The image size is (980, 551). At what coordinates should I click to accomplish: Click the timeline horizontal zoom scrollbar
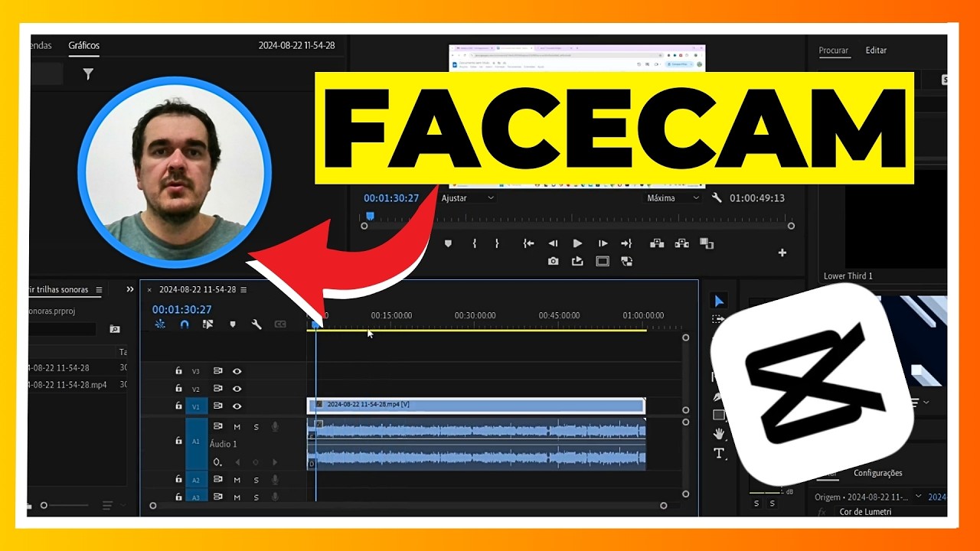408,506
